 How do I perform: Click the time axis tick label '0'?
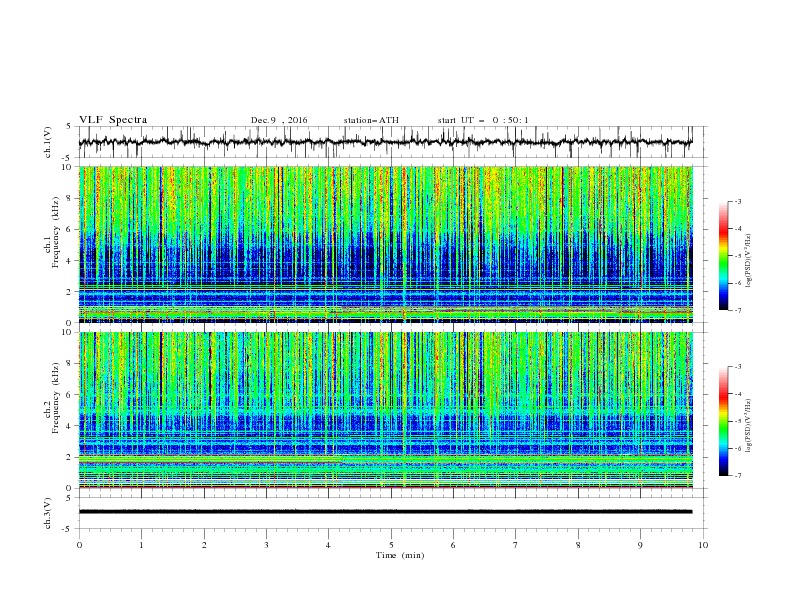[79, 545]
